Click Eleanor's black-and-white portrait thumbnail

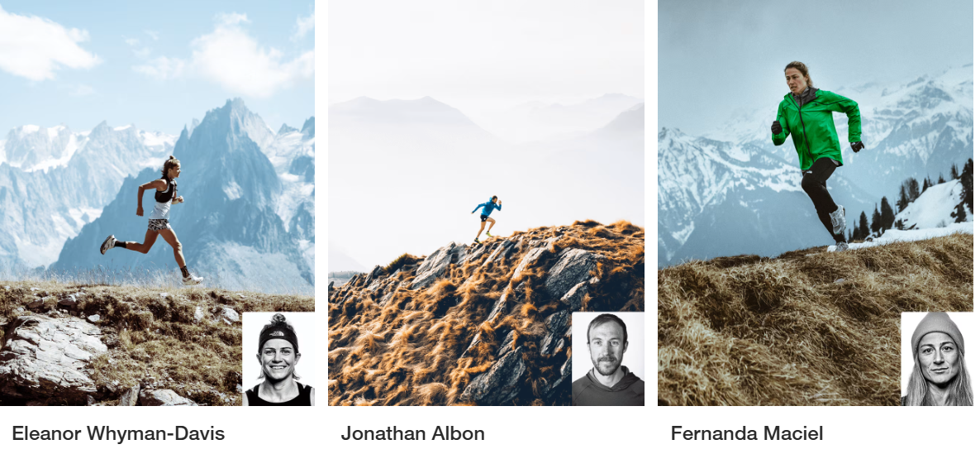(x=278, y=359)
